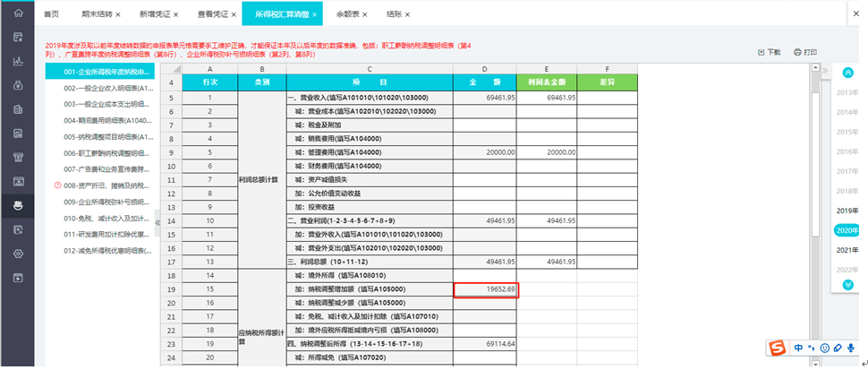Open the chart report sidebar icon
Screen dimensions: 868x370
click(x=18, y=61)
